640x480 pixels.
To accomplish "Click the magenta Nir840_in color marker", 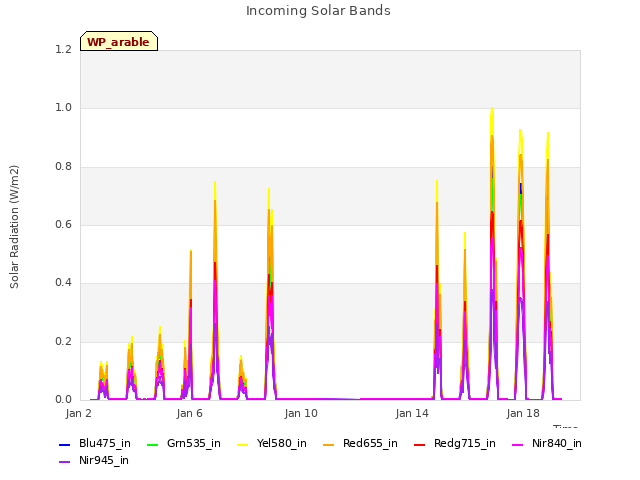I will [517, 444].
